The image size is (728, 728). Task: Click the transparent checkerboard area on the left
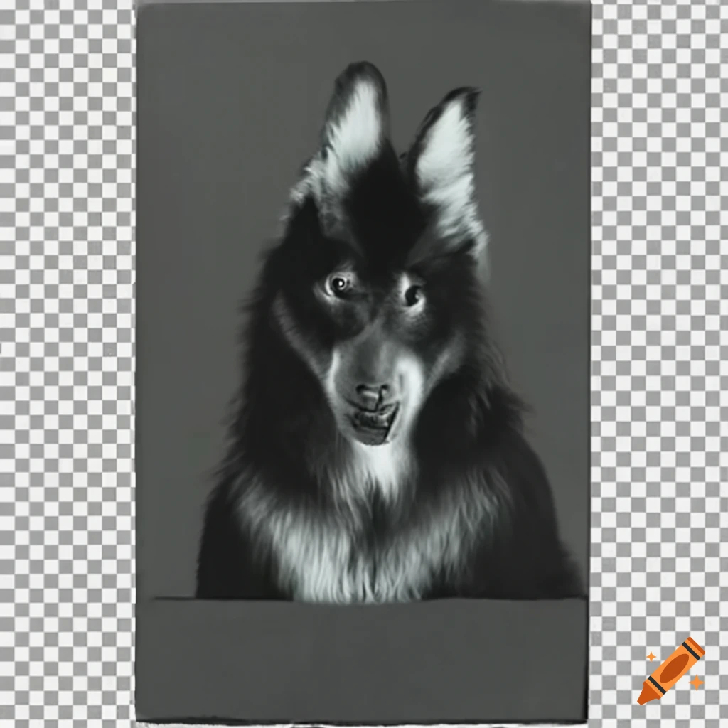tap(68, 355)
